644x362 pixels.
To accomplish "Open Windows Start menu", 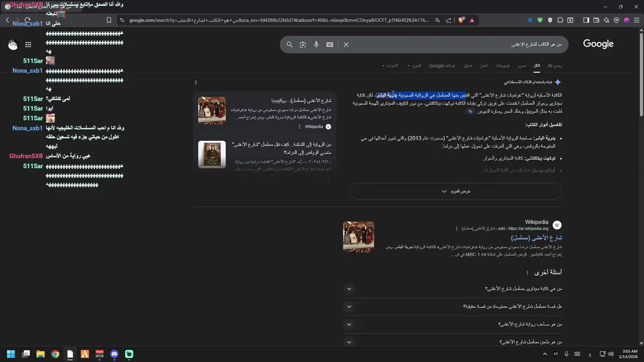I will pos(11,354).
